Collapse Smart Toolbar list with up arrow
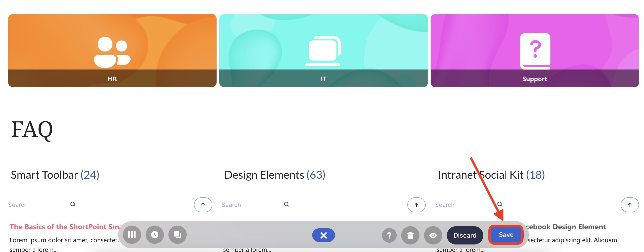644x252 pixels. [203, 205]
